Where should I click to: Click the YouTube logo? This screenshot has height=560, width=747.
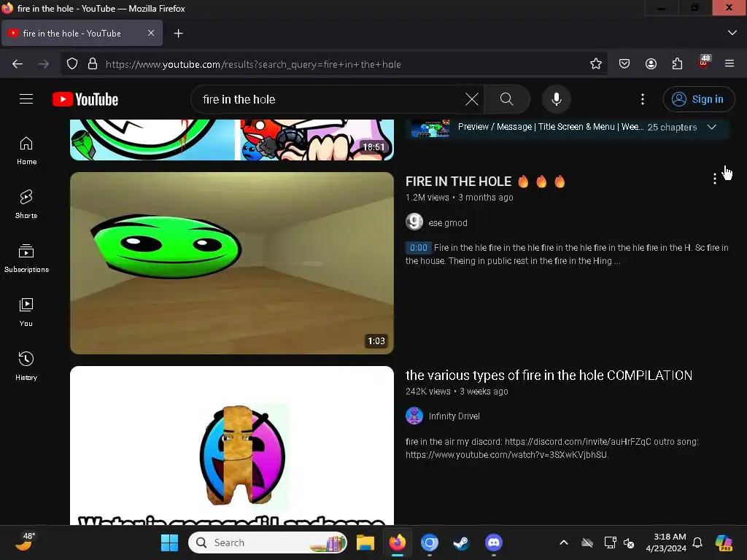pos(85,99)
